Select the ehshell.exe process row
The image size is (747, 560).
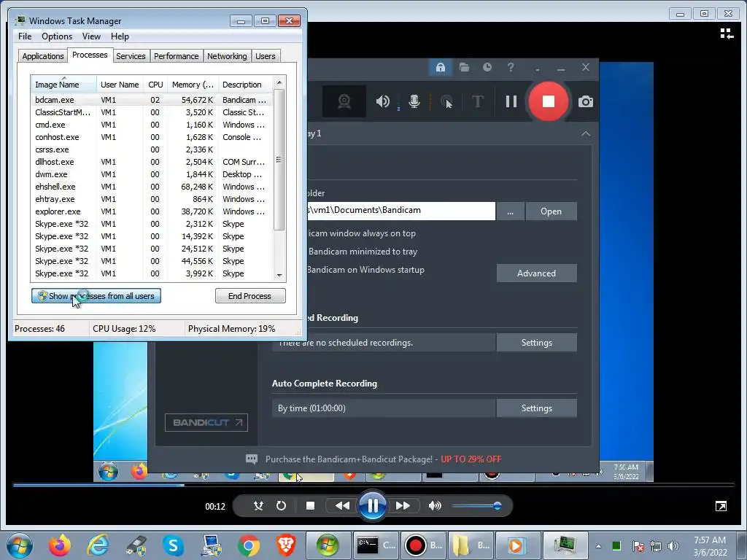[152, 187]
